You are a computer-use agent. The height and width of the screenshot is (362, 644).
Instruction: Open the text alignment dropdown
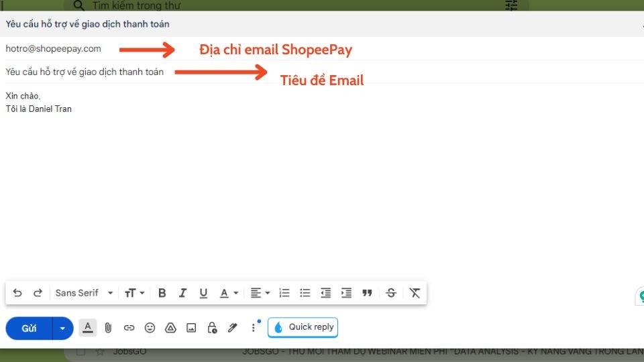(260, 293)
